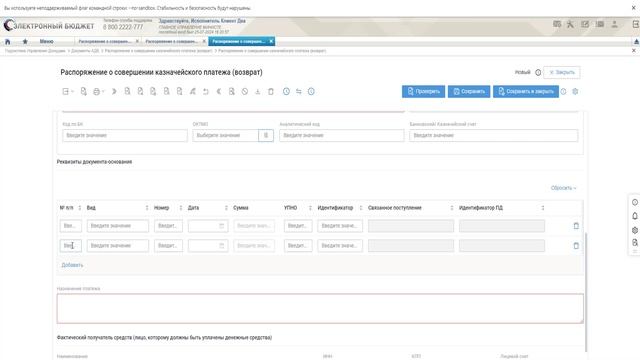The width and height of the screenshot is (640, 360).
Task: Sort table by Вид column arrows
Action: 147,208
